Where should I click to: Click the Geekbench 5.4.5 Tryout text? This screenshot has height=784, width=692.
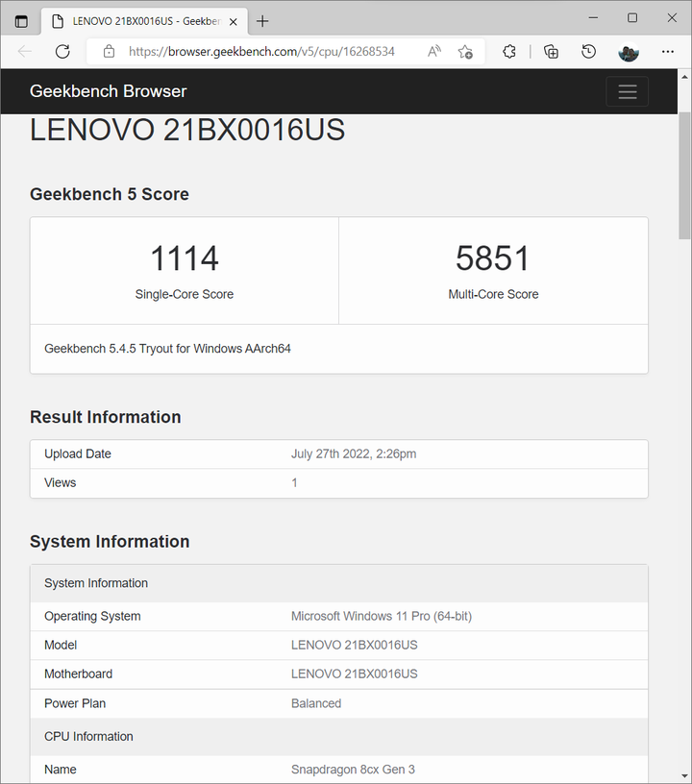(167, 349)
